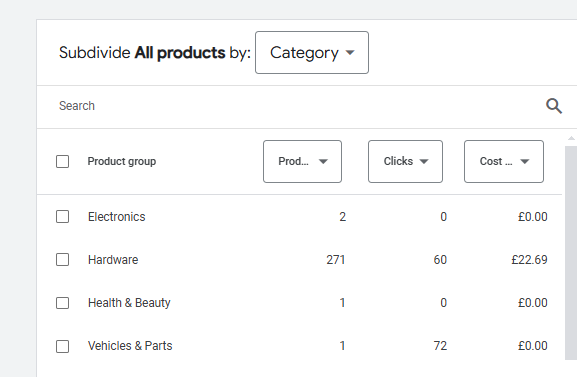Check the Electronics row checkbox
Viewport: 577px width, 377px height.
point(63,216)
